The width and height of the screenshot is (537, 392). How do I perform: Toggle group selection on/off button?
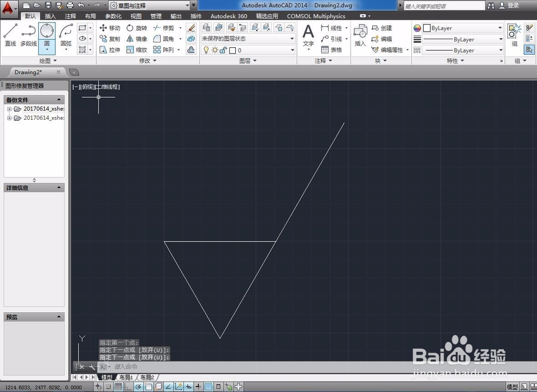(529, 49)
